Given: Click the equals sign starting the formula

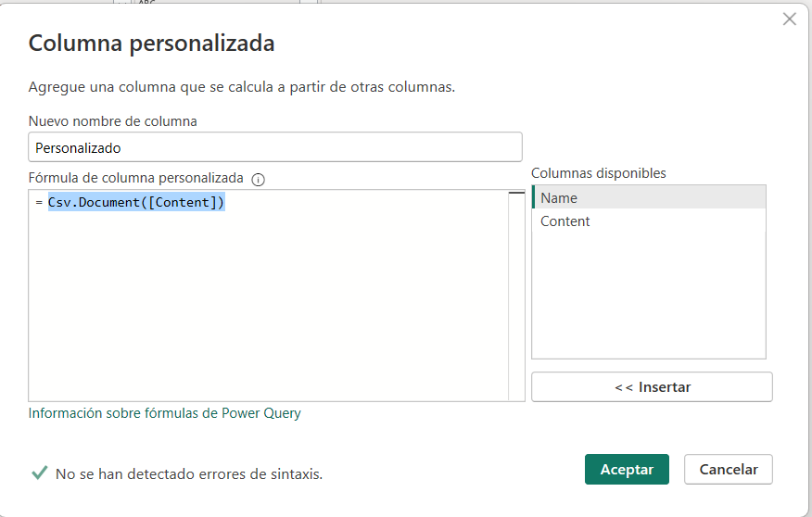Looking at the screenshot, I should tap(39, 203).
